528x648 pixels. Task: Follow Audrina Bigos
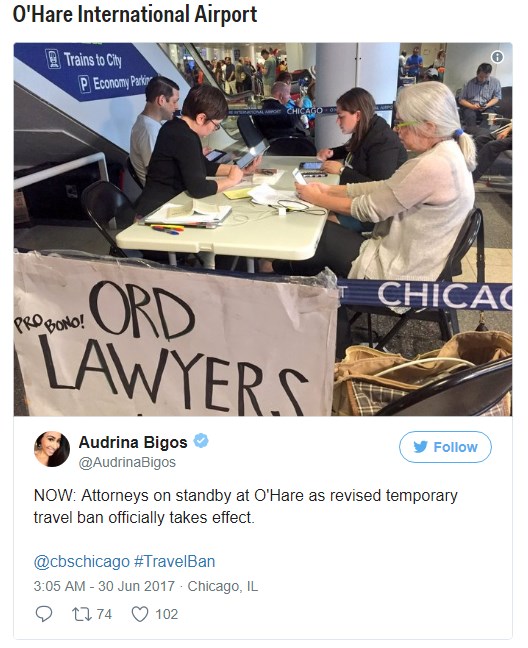[x=445, y=447]
